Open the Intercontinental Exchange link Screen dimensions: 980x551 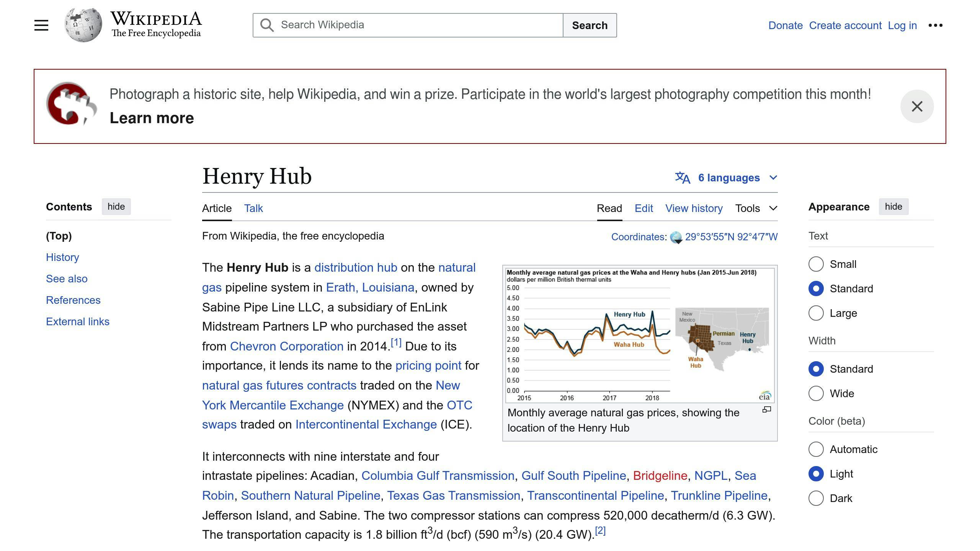click(x=366, y=424)
